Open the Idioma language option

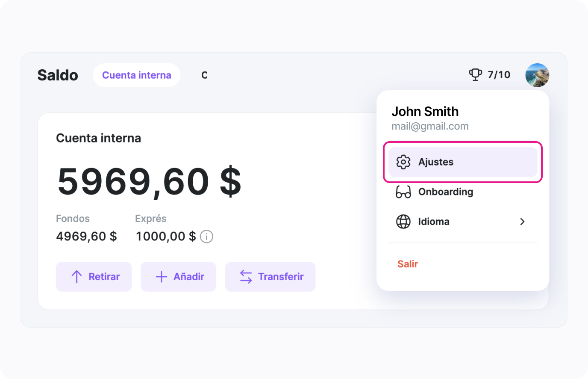(434, 222)
